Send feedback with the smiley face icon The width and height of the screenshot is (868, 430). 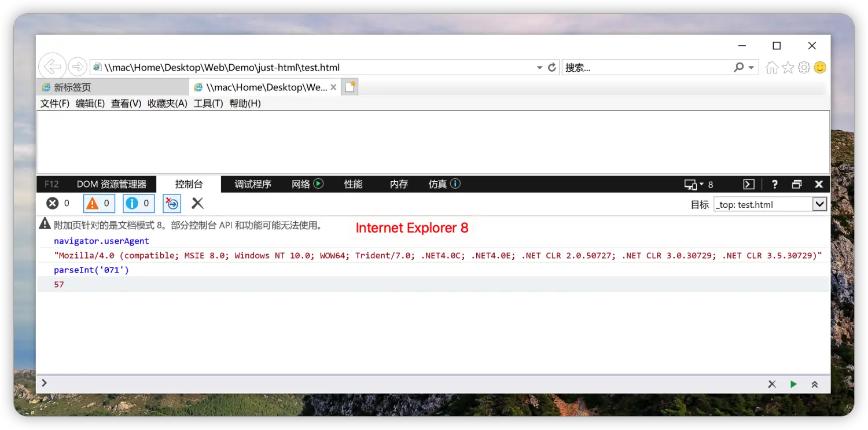click(x=820, y=68)
